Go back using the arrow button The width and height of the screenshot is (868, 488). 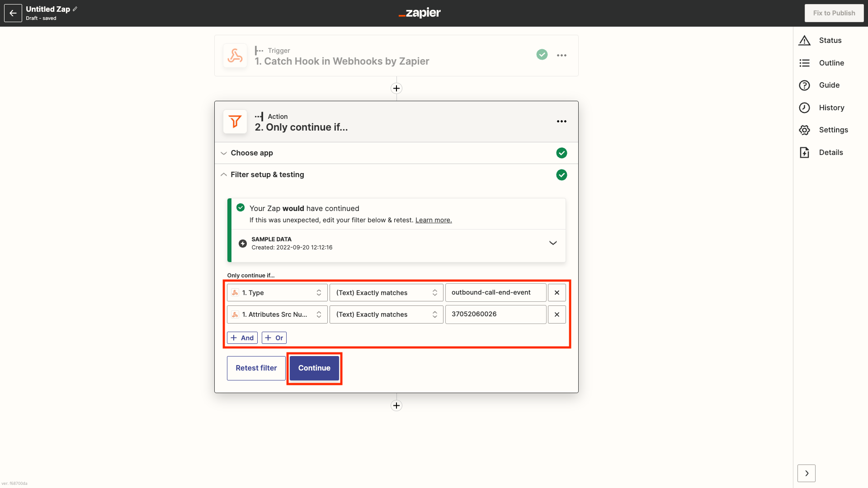click(x=13, y=13)
